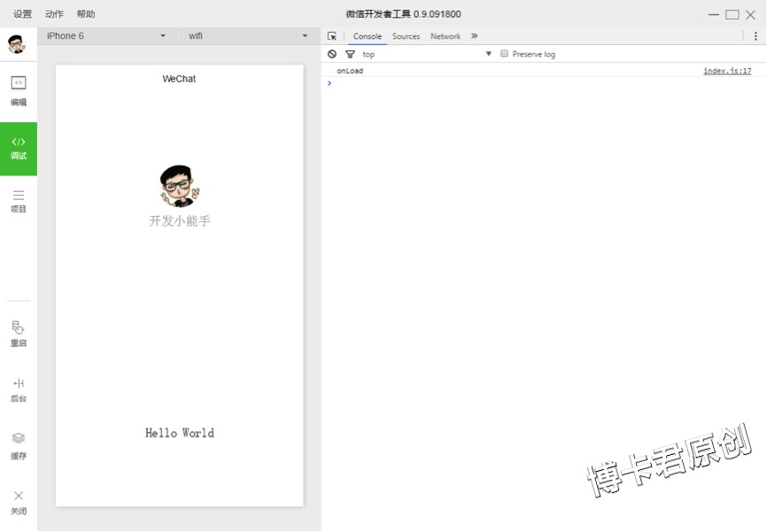Enable the Preserve log checkbox
Viewport: 767px width, 532px height.
[x=505, y=54]
